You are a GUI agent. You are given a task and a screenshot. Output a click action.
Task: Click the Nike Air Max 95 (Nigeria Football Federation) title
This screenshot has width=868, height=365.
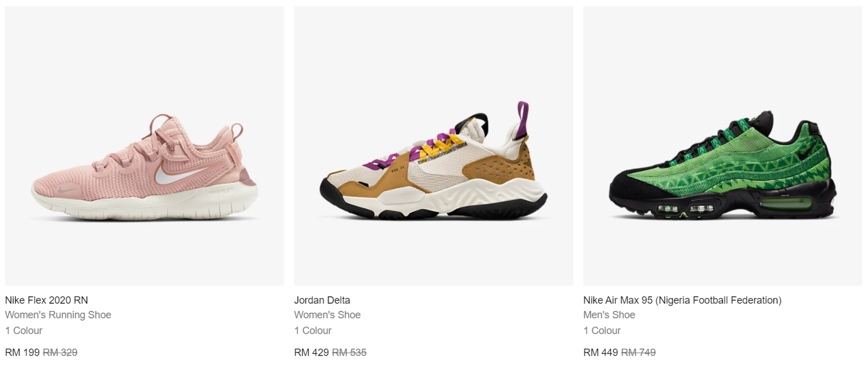(x=682, y=300)
